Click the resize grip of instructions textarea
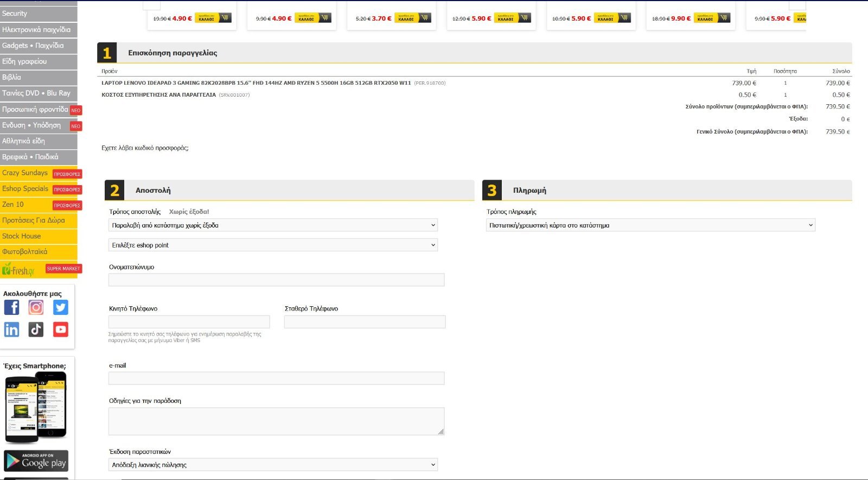This screenshot has height=480, width=868. [x=441, y=432]
